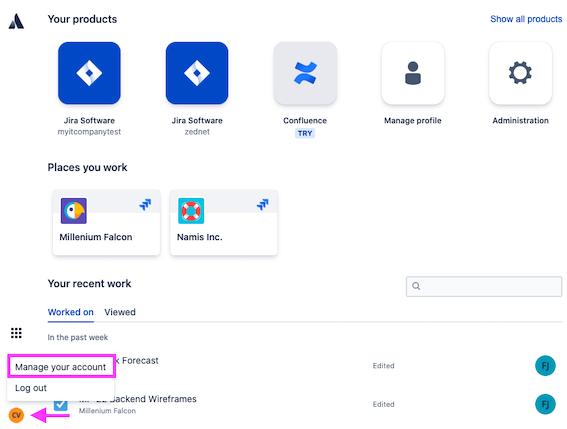
Task: Click FJ avatar on the Forecast row
Action: (x=545, y=366)
